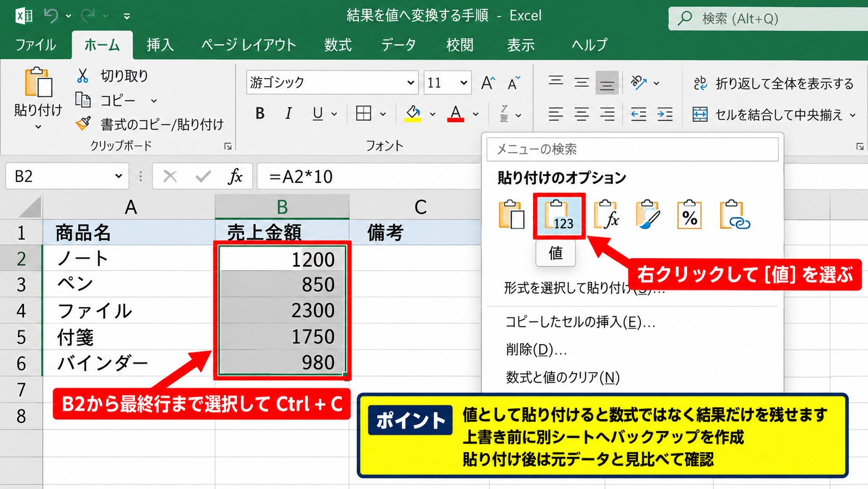Screen dimensions: 868x489
Task: Click the large Paste clipboard icon
Action: 38,83
